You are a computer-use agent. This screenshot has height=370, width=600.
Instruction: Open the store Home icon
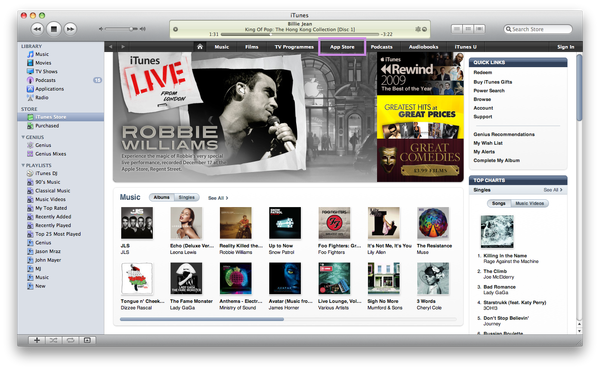pyautogui.click(x=200, y=47)
